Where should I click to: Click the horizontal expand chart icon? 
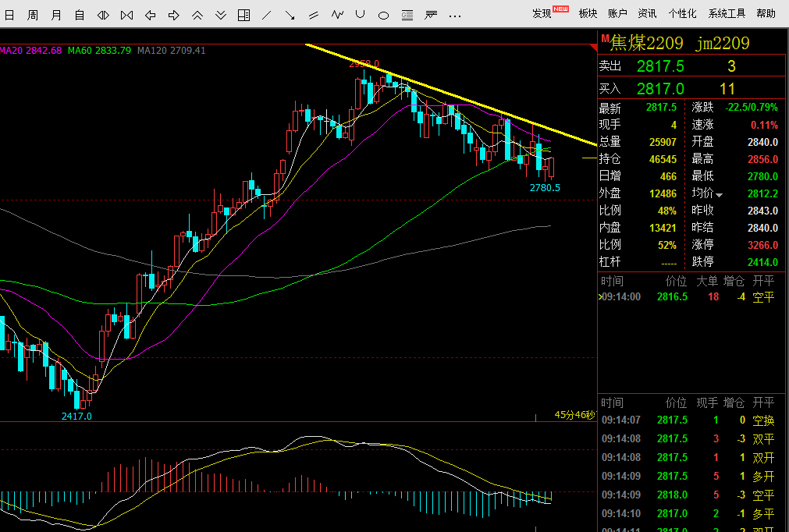(103, 16)
